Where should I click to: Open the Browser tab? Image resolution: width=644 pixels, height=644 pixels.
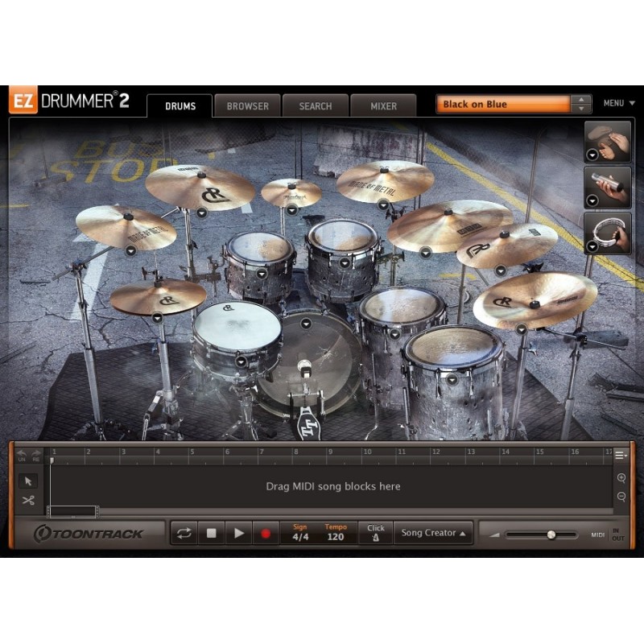coord(247,105)
